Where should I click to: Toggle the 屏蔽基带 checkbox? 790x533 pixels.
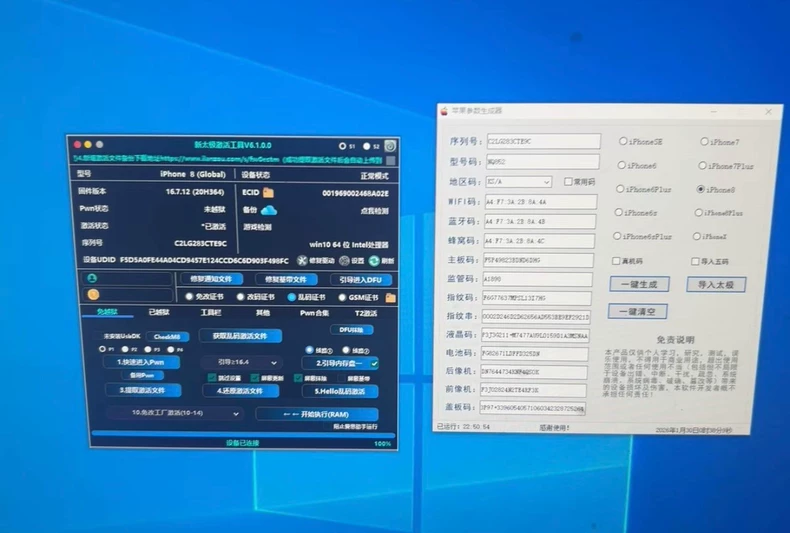click(341, 378)
